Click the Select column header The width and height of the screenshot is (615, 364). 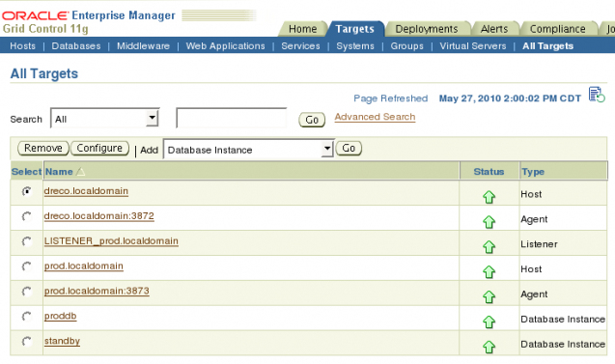[26, 172]
